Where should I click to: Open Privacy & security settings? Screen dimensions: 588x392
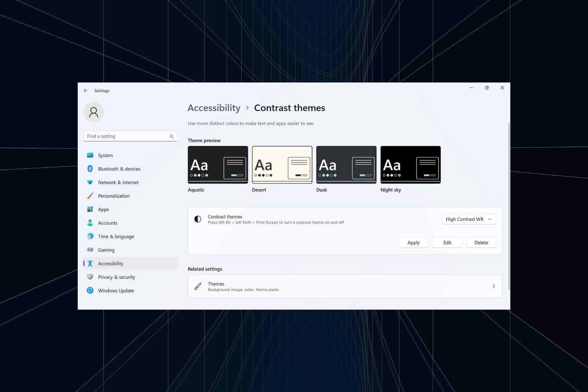(117, 277)
